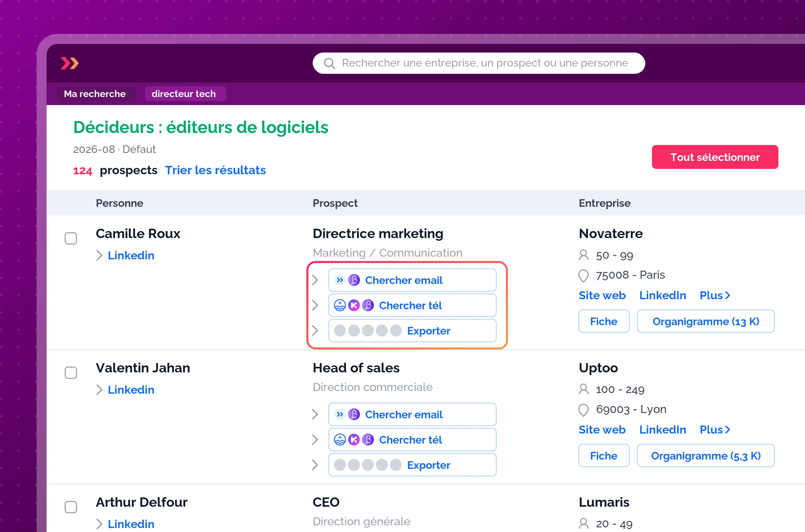Viewport: 805px width, 532px height.
Task: Click the Organigramme (13 K) button
Action: (706, 321)
